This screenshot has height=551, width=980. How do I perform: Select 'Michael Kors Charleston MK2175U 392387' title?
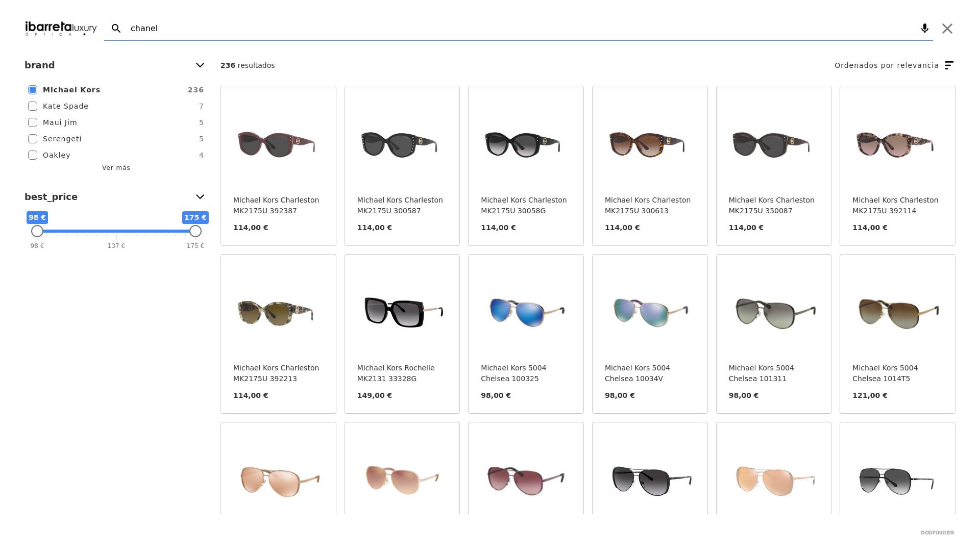tap(276, 206)
